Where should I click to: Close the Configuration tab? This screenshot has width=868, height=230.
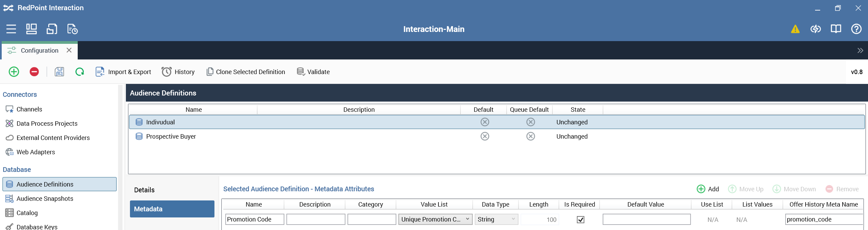coord(69,50)
